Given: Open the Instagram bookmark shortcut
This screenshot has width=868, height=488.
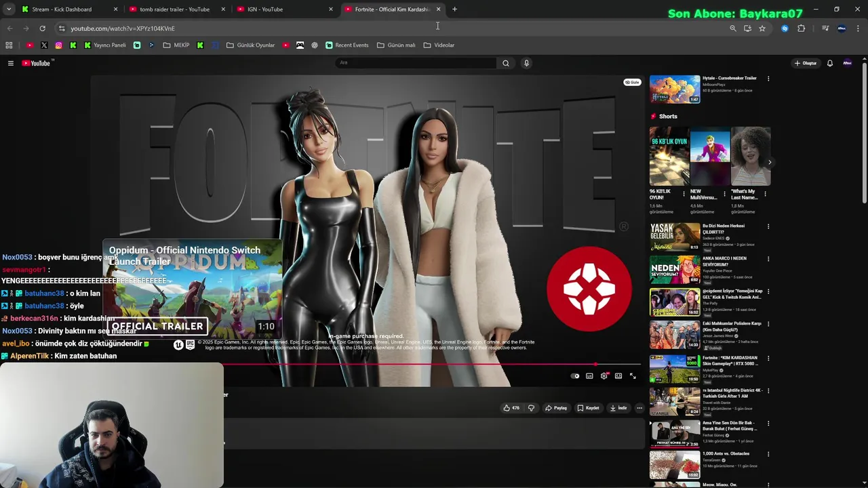Looking at the screenshot, I should point(58,45).
